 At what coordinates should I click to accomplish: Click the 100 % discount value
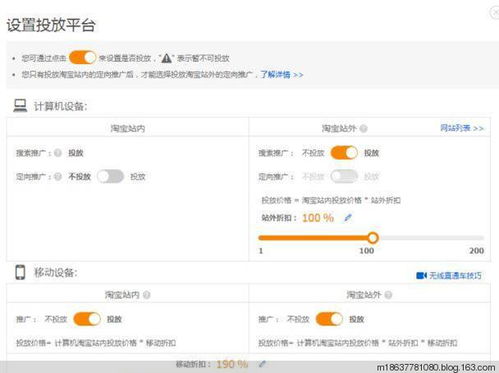pos(318,218)
